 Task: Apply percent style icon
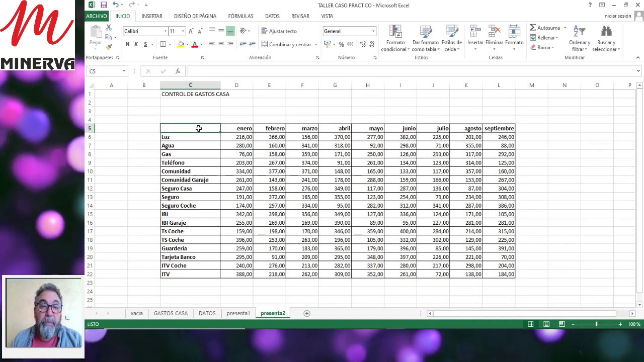pyautogui.click(x=342, y=44)
